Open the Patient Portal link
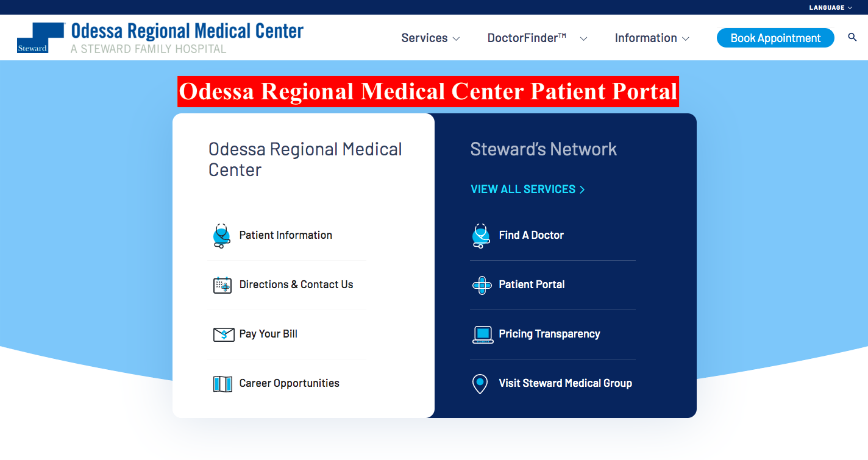Viewport: 868px width, 460px height. (x=532, y=285)
